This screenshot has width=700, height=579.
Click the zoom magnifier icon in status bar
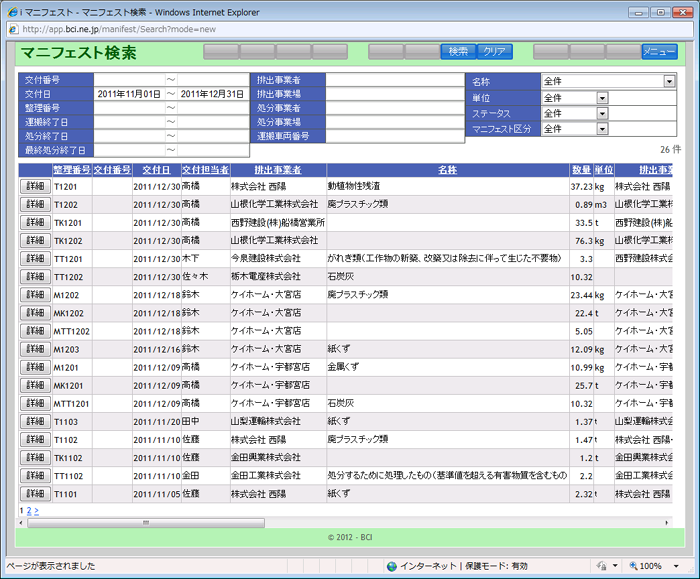(633, 566)
